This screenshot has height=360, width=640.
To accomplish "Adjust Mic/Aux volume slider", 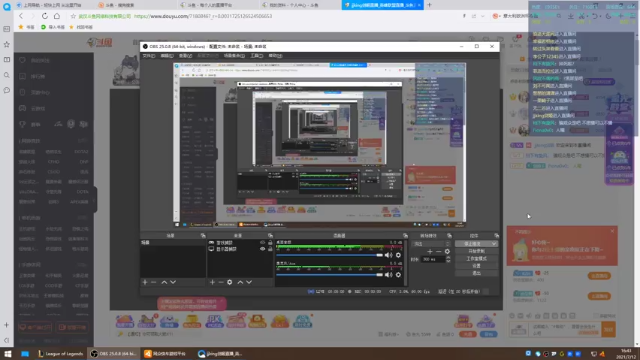I will [329, 275].
